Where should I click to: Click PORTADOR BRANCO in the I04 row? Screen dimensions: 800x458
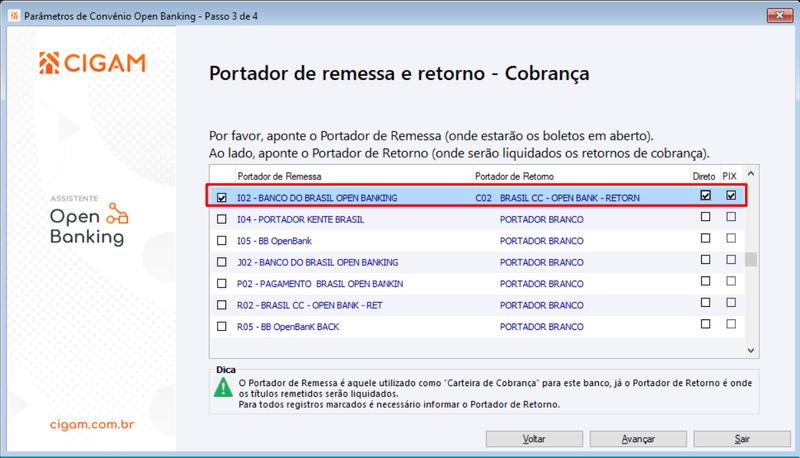pos(541,219)
